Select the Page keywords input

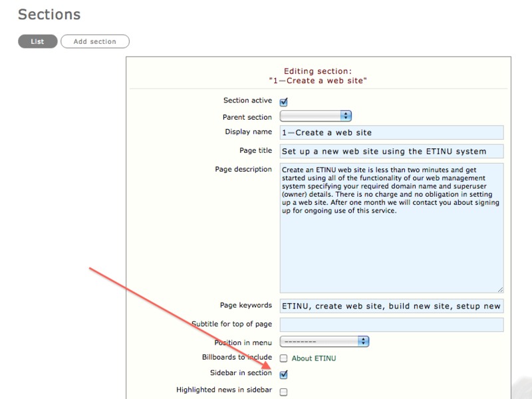pos(391,306)
